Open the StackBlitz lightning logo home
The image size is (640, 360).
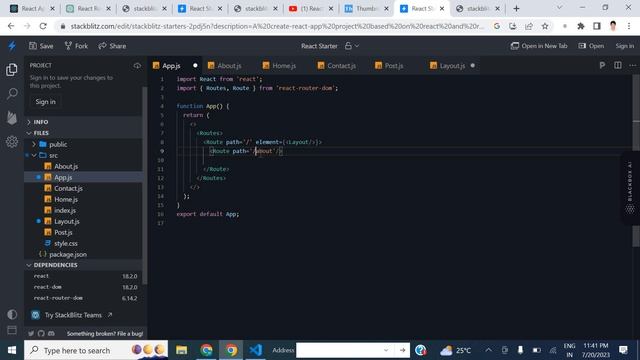point(12,46)
